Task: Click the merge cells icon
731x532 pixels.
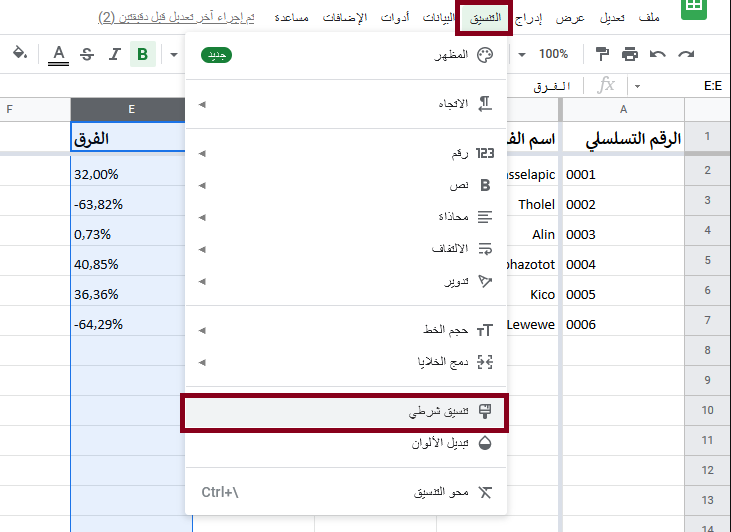Action: tap(485, 362)
